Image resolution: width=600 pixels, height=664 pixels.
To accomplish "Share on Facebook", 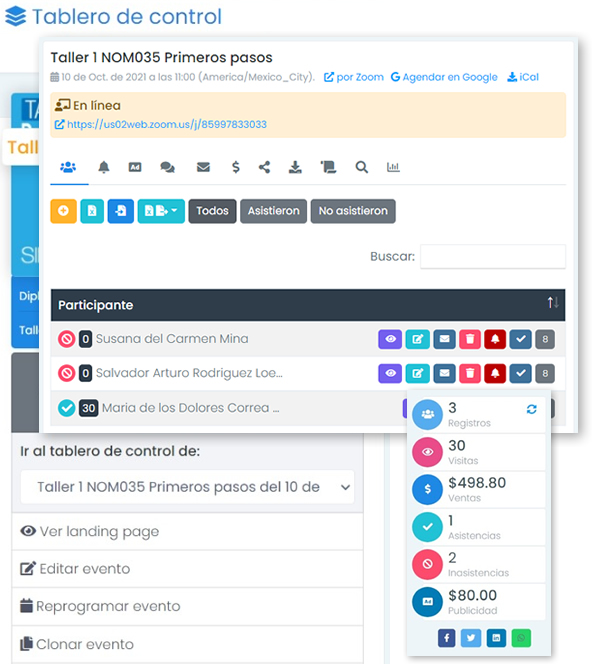I will (x=446, y=638).
